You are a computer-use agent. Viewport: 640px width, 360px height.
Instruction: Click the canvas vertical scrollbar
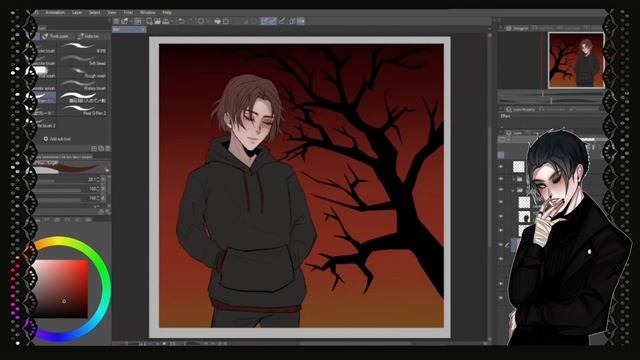(489, 188)
